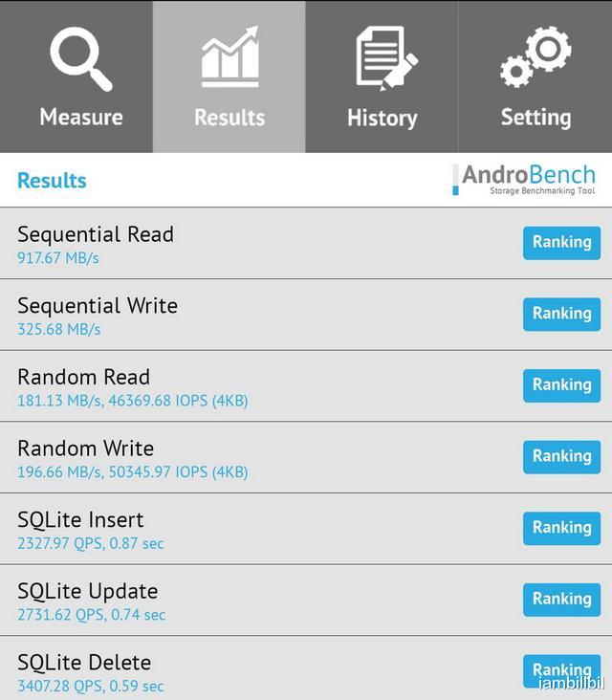Open the History tab label

pos(382,118)
